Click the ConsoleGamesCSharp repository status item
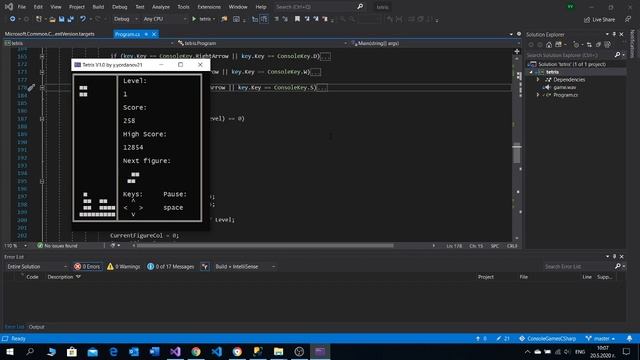Image resolution: width=640 pixels, height=360 pixels. [547, 338]
